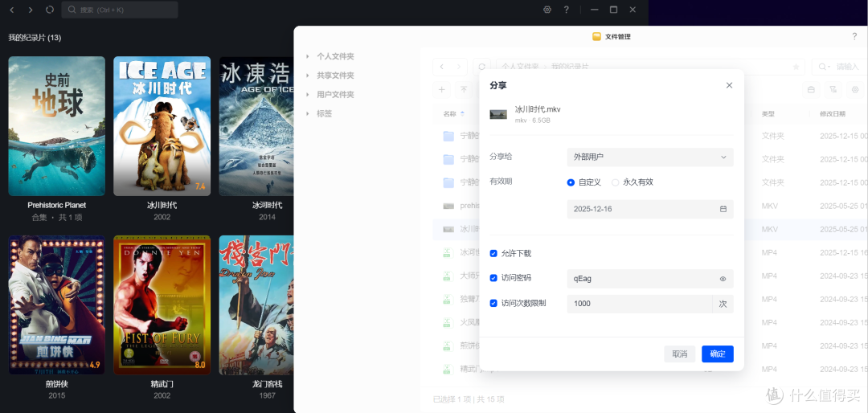The width and height of the screenshot is (868, 413).
Task: Expand the 用户文件夹 tree node
Action: pyautogui.click(x=308, y=95)
